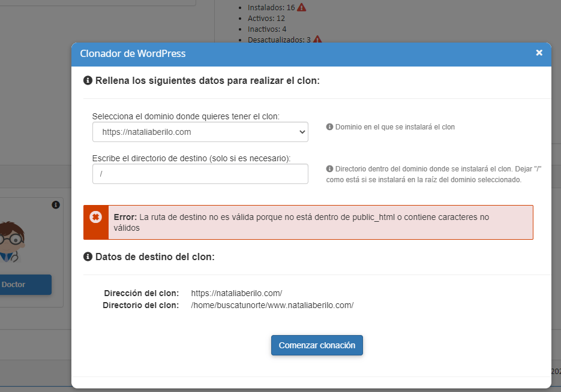Click the 'Inactivos: 4' list entry

point(267,29)
